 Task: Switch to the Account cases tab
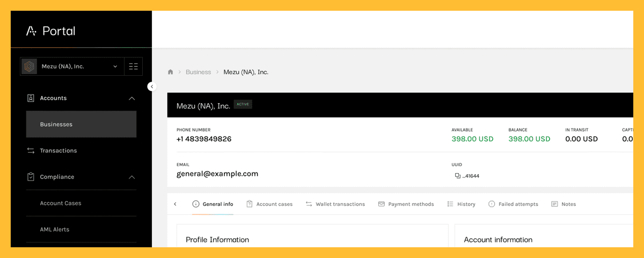[x=269, y=204]
